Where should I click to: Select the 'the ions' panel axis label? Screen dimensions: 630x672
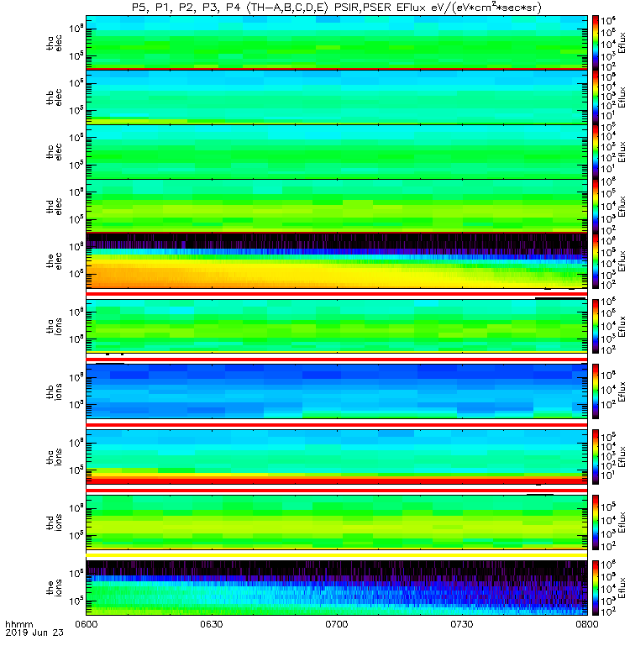(x=55, y=588)
